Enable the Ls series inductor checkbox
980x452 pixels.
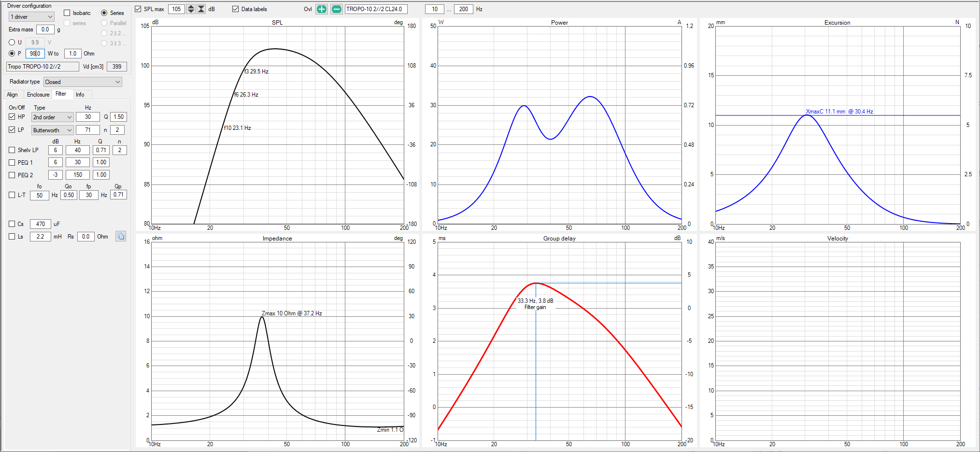coord(12,237)
